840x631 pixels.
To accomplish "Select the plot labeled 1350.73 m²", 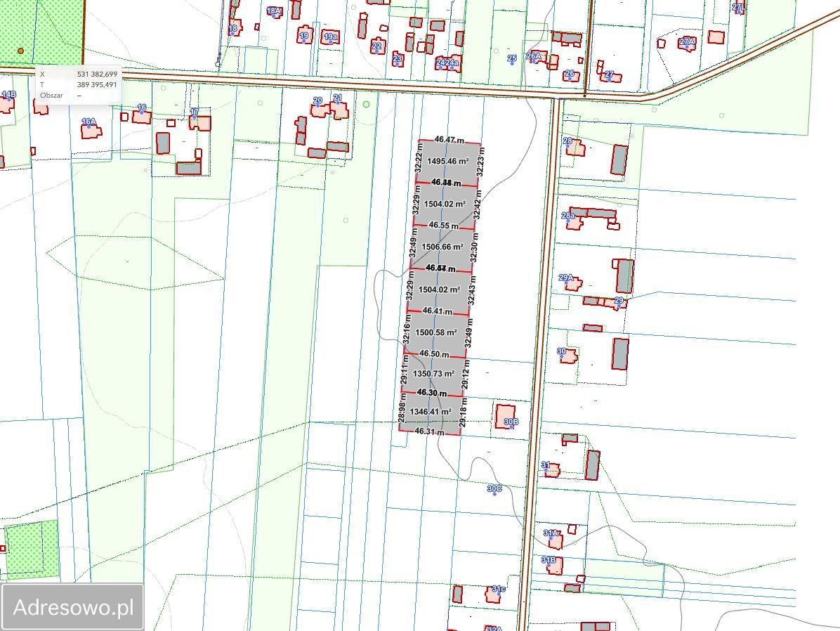I will coord(433,373).
